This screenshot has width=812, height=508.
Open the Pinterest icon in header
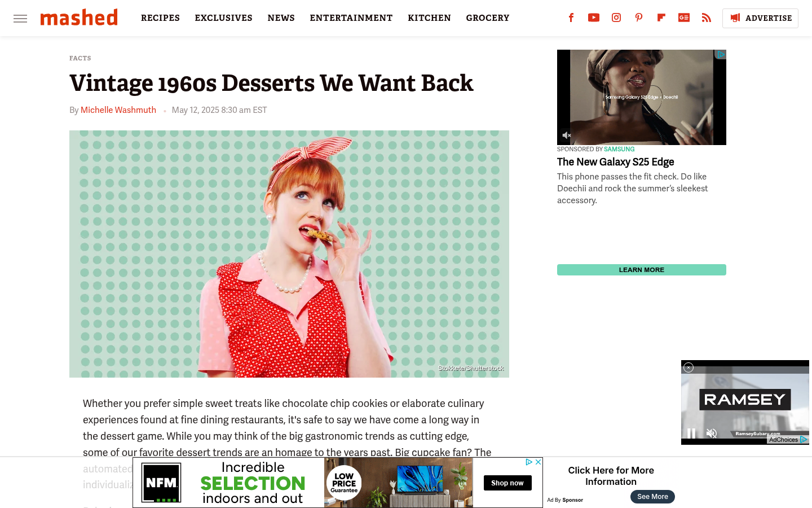point(639,17)
